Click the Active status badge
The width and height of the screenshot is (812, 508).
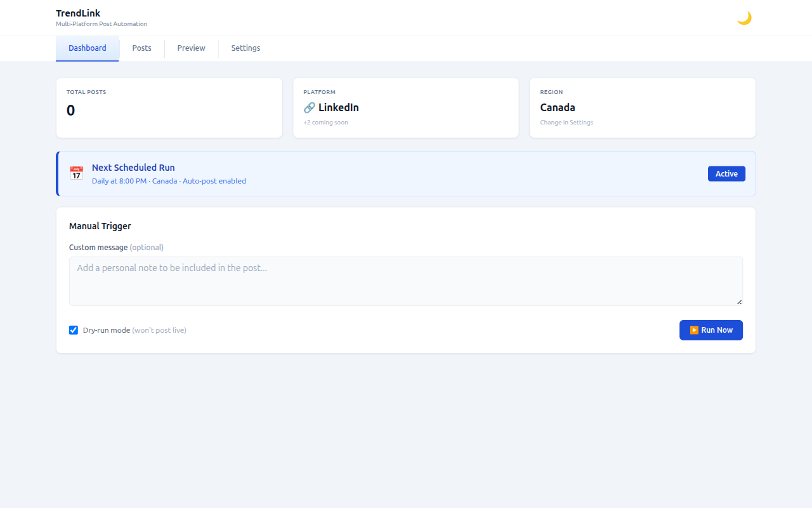726,174
